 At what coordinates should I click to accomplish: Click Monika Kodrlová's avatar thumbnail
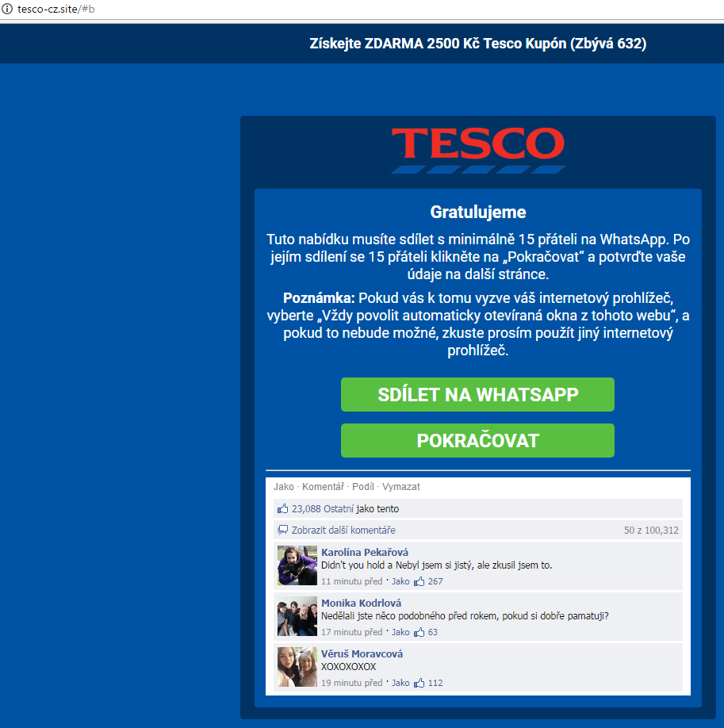tap(297, 616)
